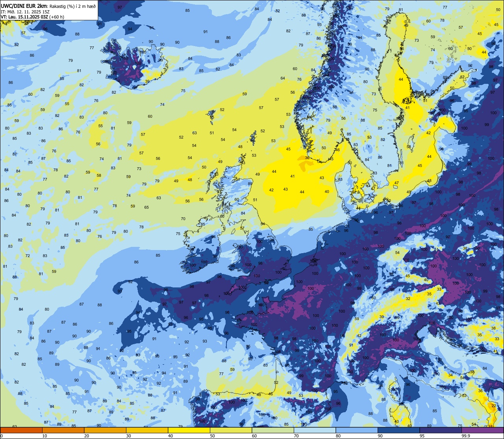The image size is (504, 439).
Task: Choose the pale blue 70–80 legend swatch
Action: pyautogui.click(x=315, y=430)
